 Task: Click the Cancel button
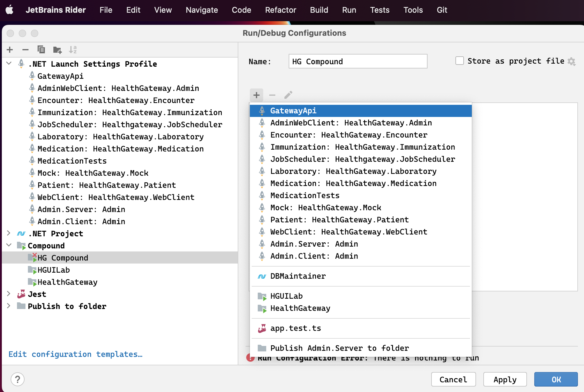(453, 379)
